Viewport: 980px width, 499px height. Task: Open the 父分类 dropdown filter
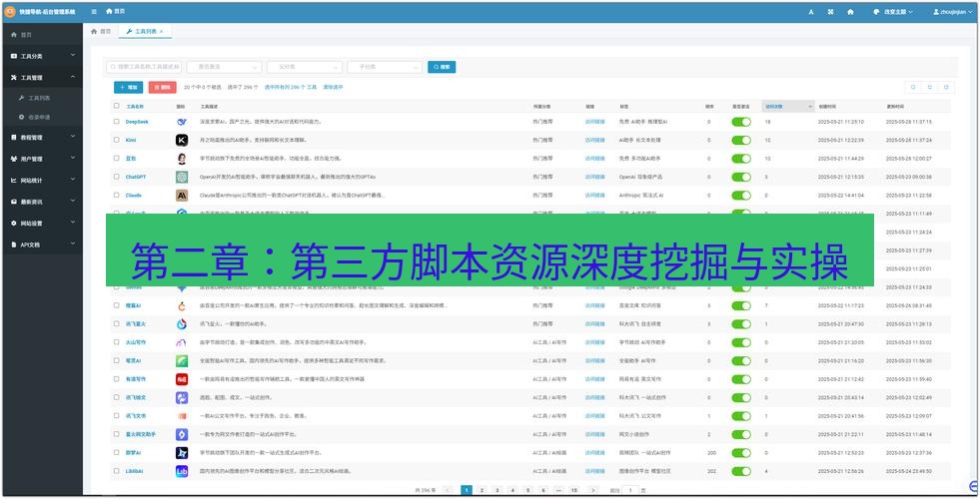[305, 67]
